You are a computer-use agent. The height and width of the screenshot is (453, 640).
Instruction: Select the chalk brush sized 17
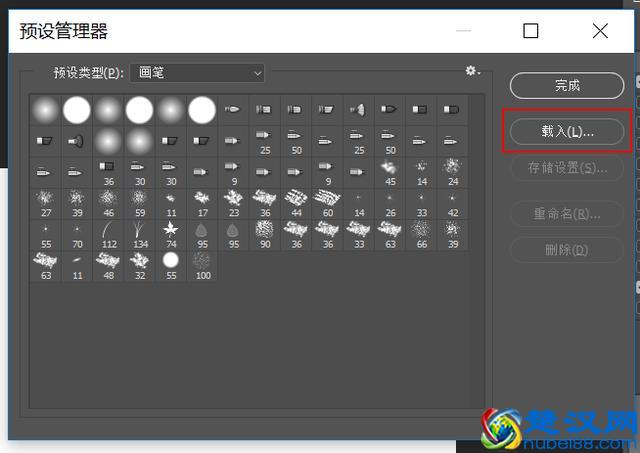(202, 203)
